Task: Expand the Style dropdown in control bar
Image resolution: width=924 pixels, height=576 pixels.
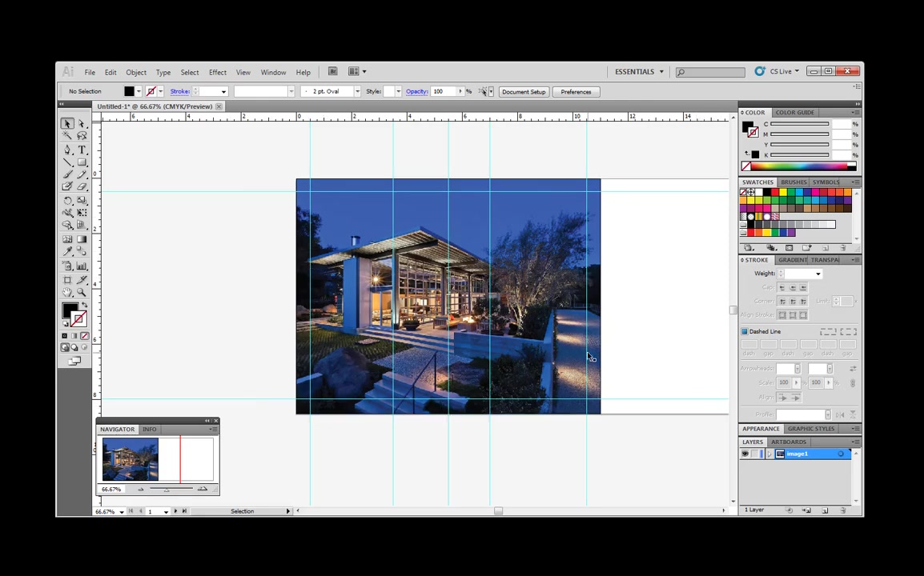Action: pos(398,91)
